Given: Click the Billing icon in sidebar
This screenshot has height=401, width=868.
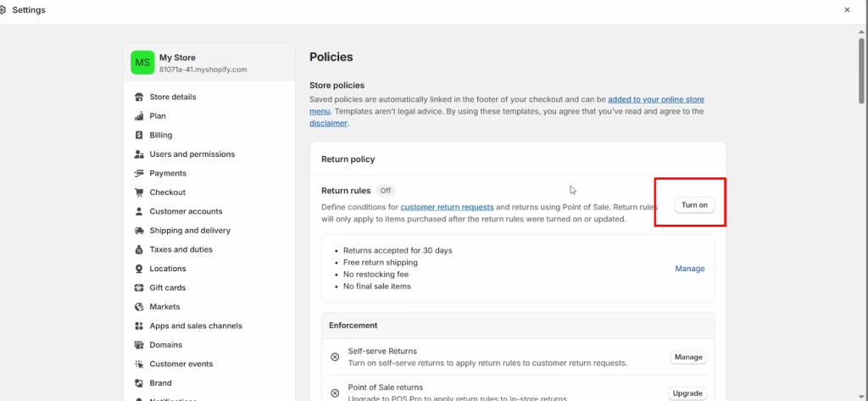Looking at the screenshot, I should tap(139, 136).
